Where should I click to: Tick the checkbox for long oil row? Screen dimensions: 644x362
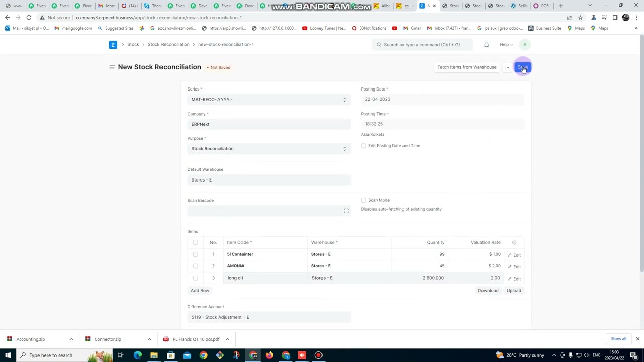[195, 278]
